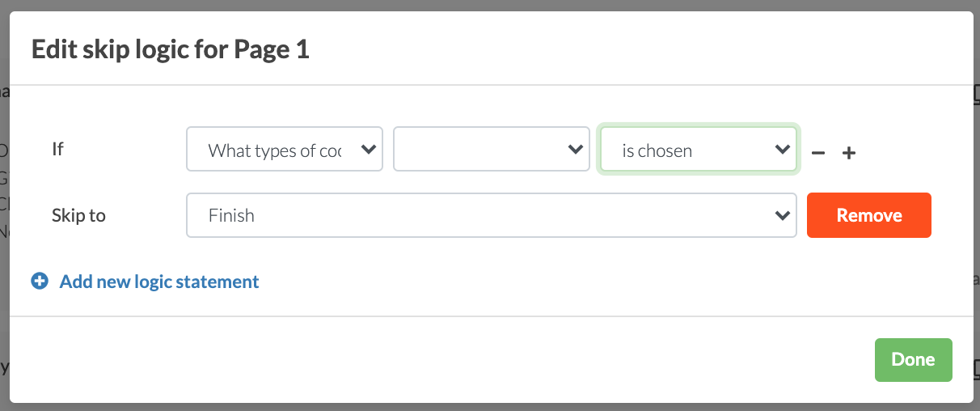The width and height of the screenshot is (980, 411).
Task: Open the empty answer choice dropdown
Action: (491, 149)
